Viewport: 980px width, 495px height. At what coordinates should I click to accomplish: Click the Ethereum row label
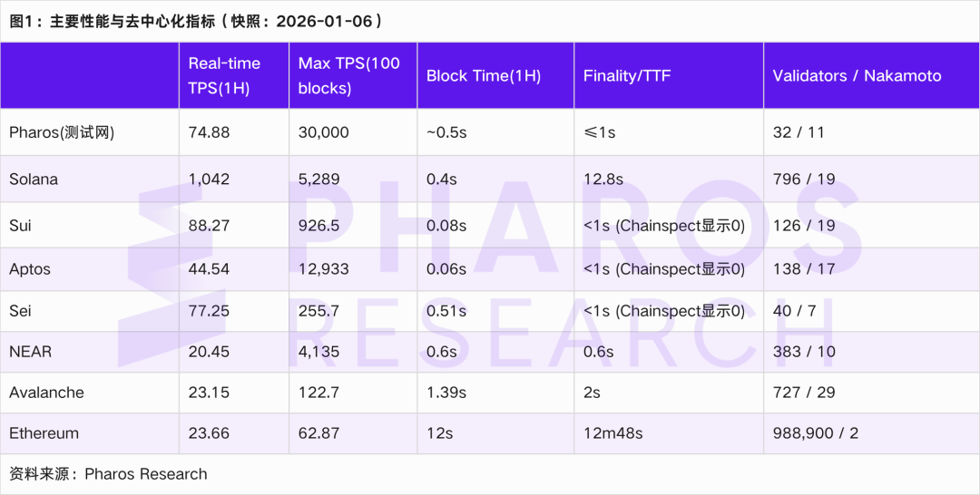tap(44, 433)
